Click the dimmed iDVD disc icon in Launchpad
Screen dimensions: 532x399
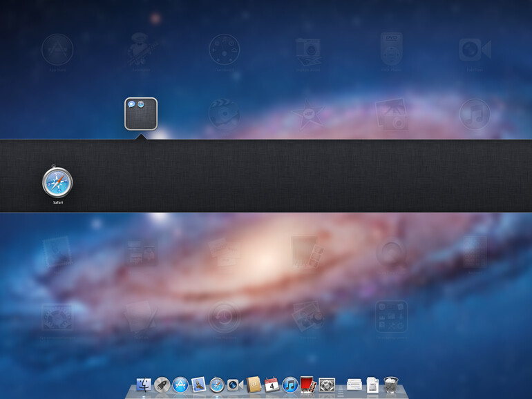[225, 115]
